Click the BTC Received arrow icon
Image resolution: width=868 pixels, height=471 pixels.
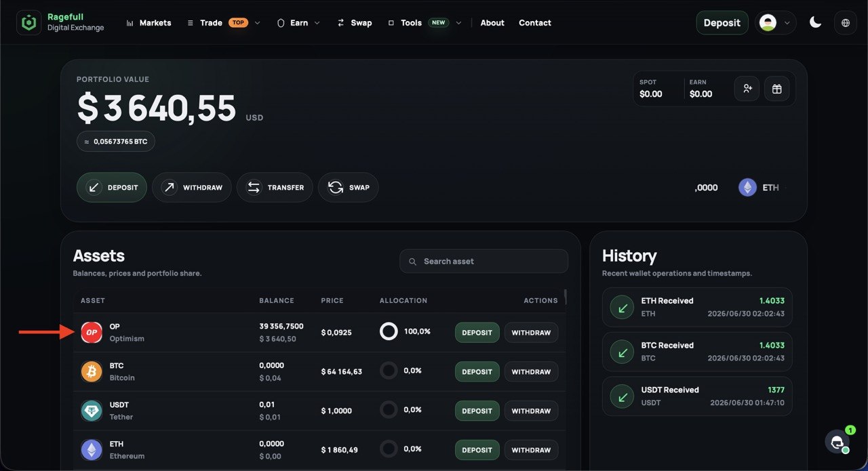(x=622, y=352)
